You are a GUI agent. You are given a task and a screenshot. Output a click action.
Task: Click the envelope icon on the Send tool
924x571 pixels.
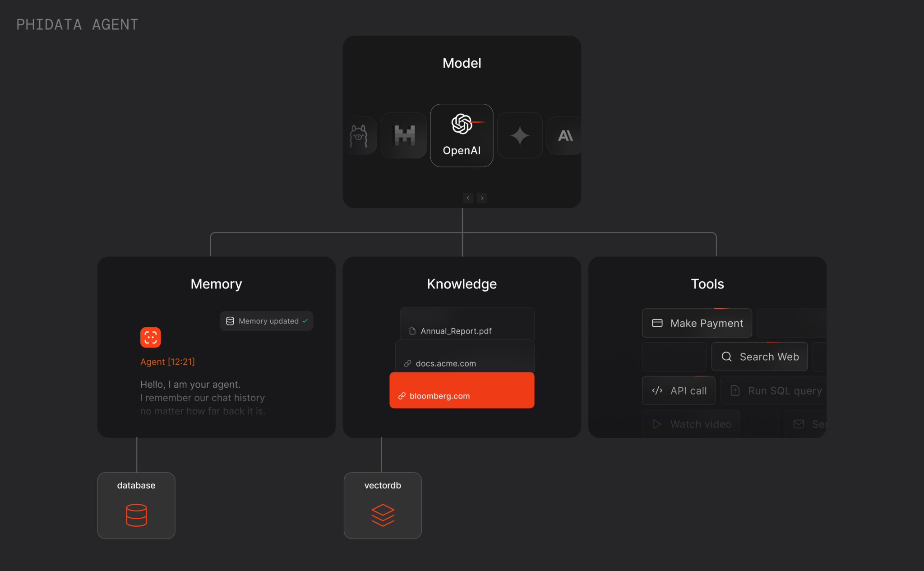click(799, 424)
